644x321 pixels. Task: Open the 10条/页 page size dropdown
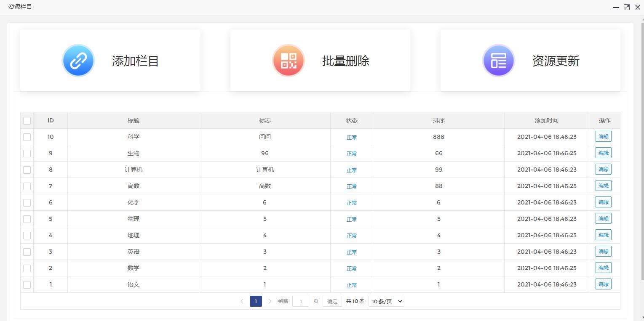click(x=386, y=301)
